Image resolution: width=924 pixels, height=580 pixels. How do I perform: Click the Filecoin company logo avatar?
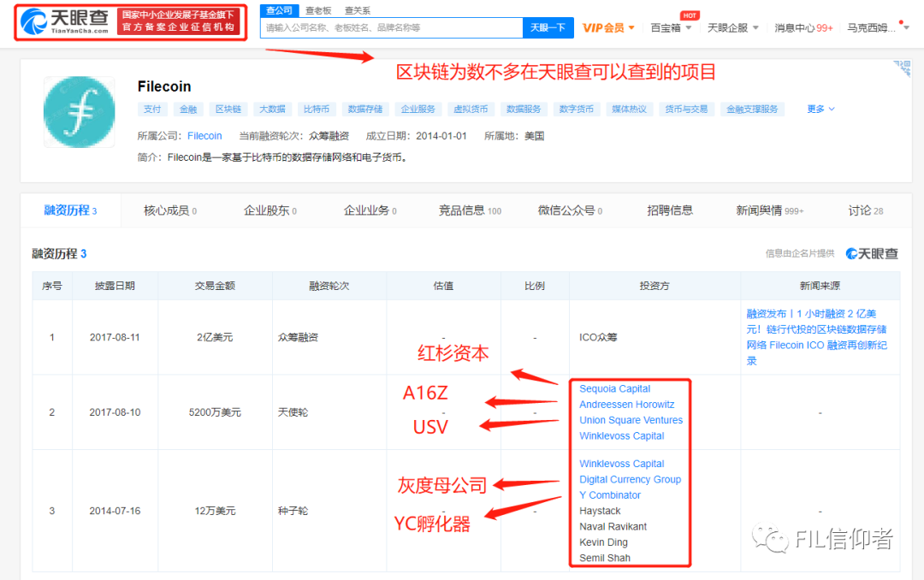coord(79,112)
